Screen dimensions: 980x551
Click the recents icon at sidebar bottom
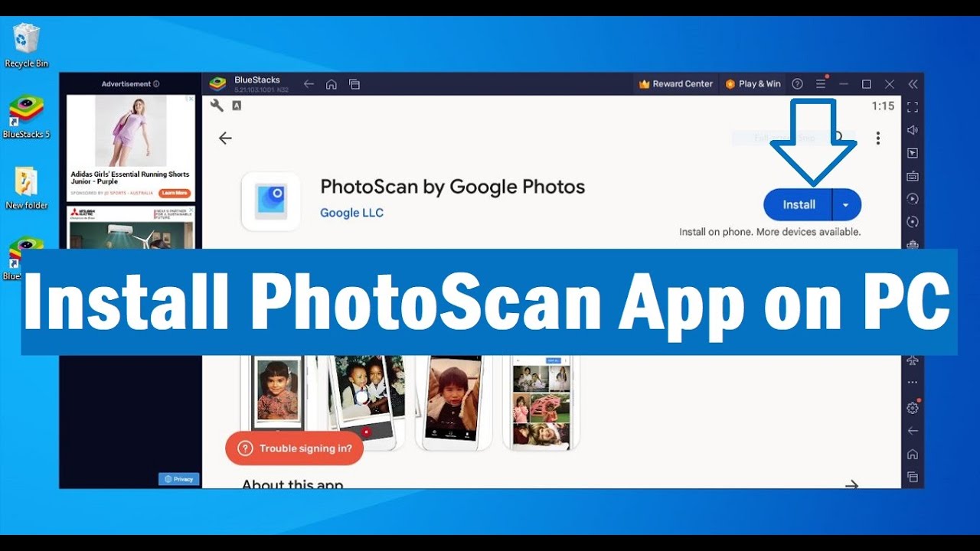coord(912,477)
